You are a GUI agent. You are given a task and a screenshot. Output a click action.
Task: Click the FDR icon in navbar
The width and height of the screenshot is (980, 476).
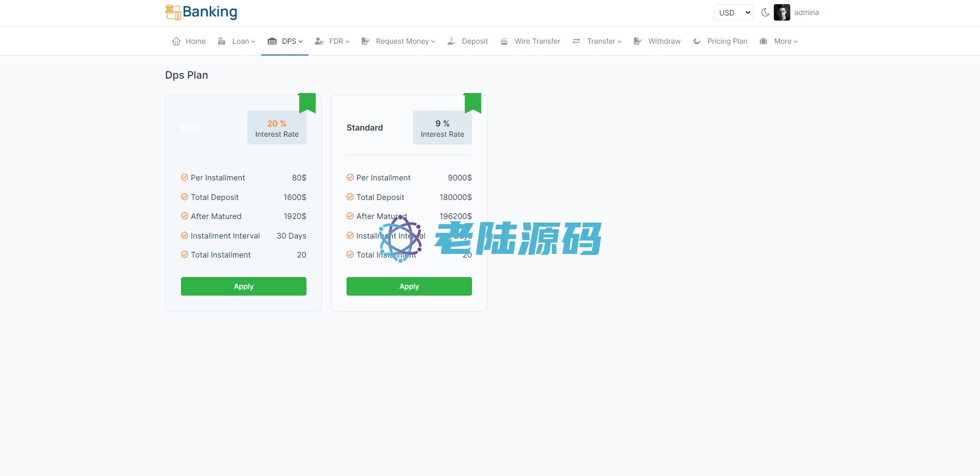[319, 41]
